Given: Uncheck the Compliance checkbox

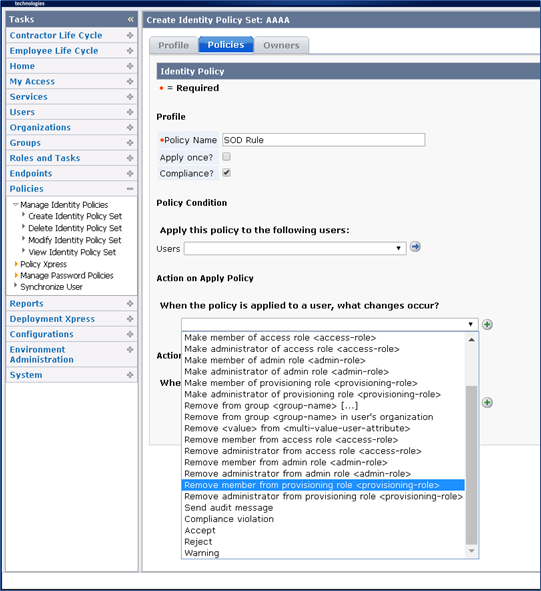Looking at the screenshot, I should click(x=226, y=173).
